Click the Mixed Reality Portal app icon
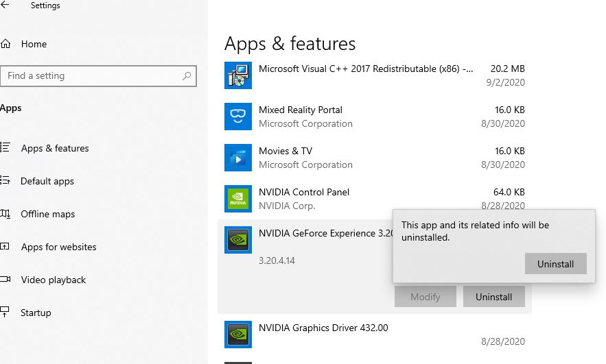The width and height of the screenshot is (606, 364). (238, 117)
